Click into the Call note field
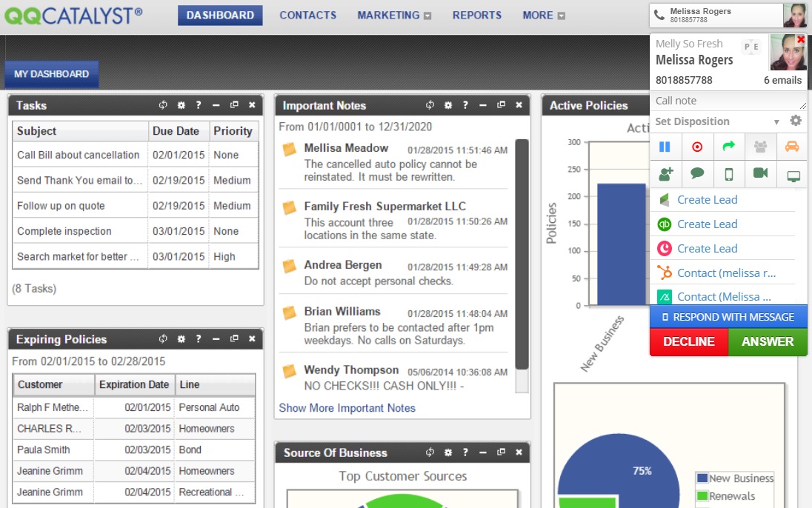812x508 pixels. pos(728,101)
